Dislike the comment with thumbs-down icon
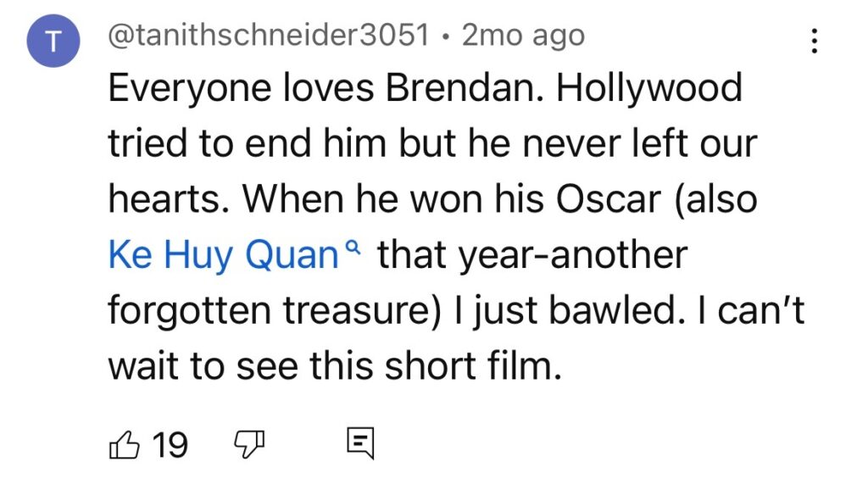This screenshot has height=501, width=868. [x=249, y=444]
